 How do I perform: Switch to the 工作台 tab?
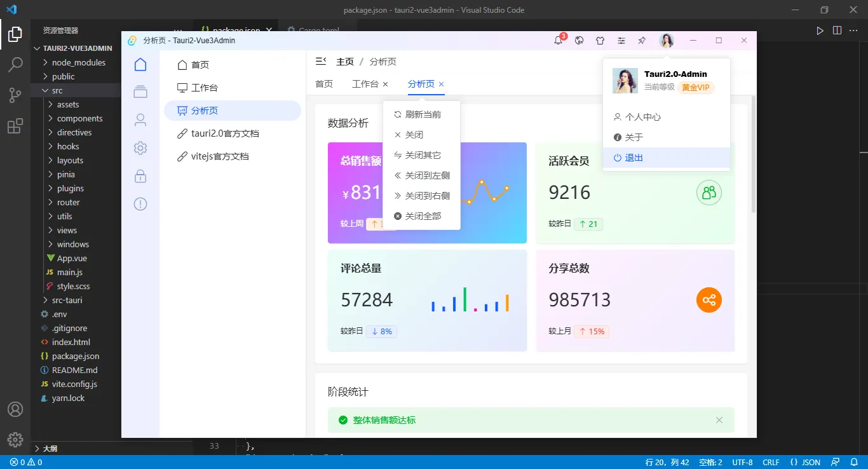pos(365,83)
